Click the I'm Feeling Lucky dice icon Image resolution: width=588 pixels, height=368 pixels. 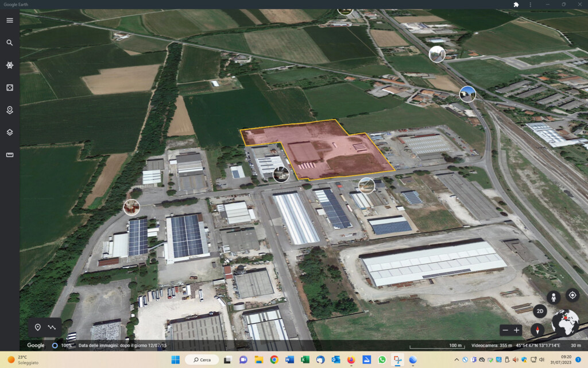click(10, 87)
